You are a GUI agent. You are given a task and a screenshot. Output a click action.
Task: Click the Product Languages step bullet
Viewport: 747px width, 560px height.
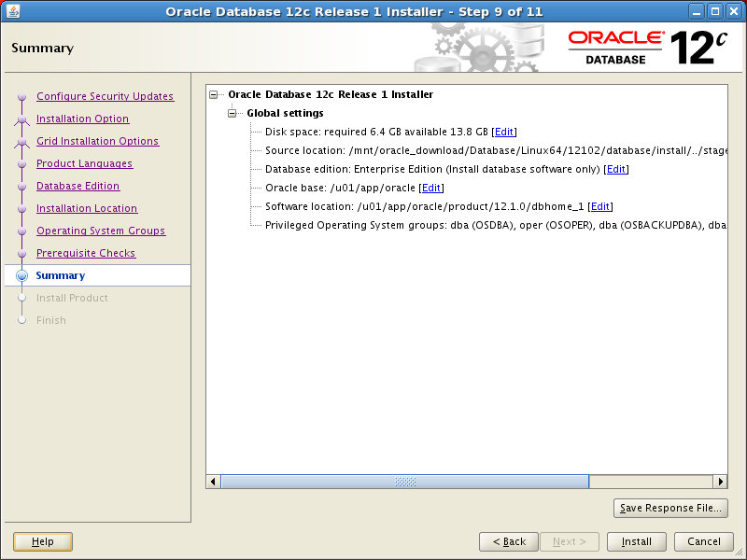point(21,164)
